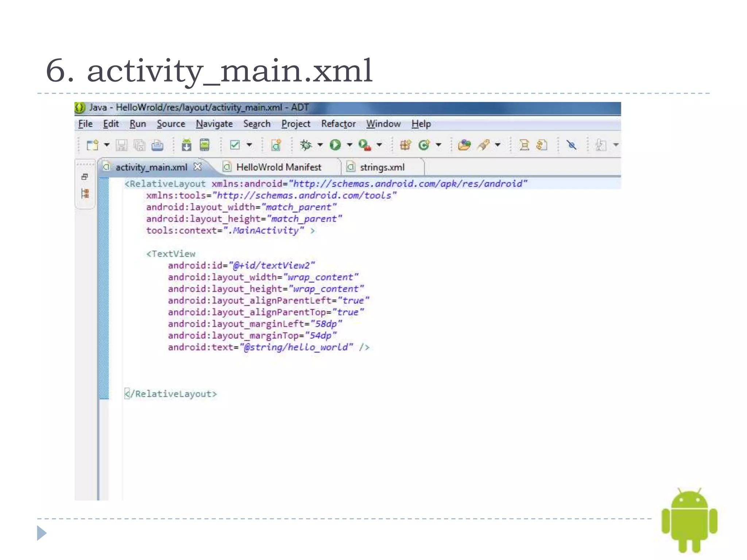Open the Refactor menu

click(x=338, y=124)
